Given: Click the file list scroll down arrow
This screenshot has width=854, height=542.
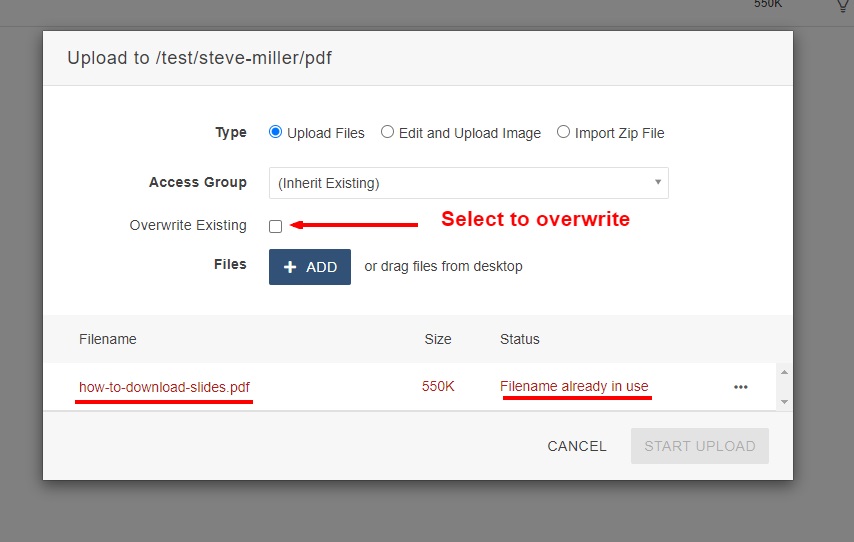Looking at the screenshot, I should tap(784, 401).
